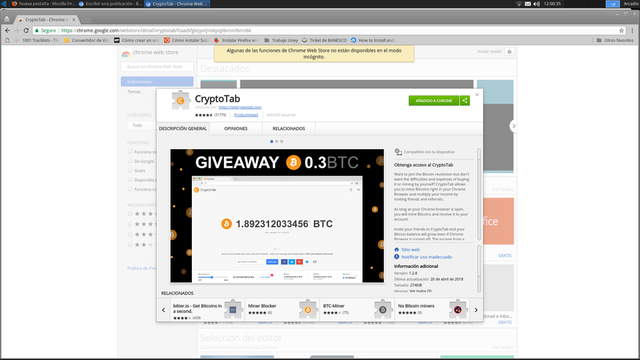Click the 1001 Tracklists bookmark
This screenshot has width=640, height=360.
point(37,40)
